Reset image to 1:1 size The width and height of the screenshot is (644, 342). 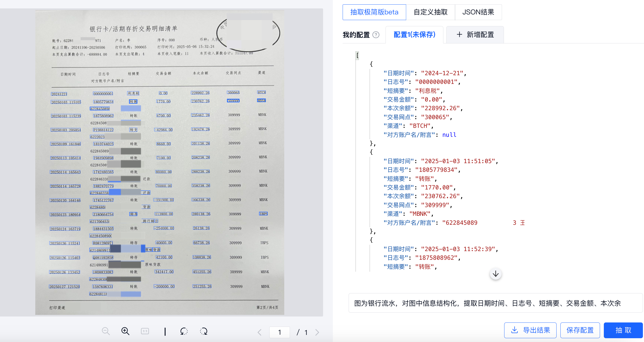click(145, 331)
